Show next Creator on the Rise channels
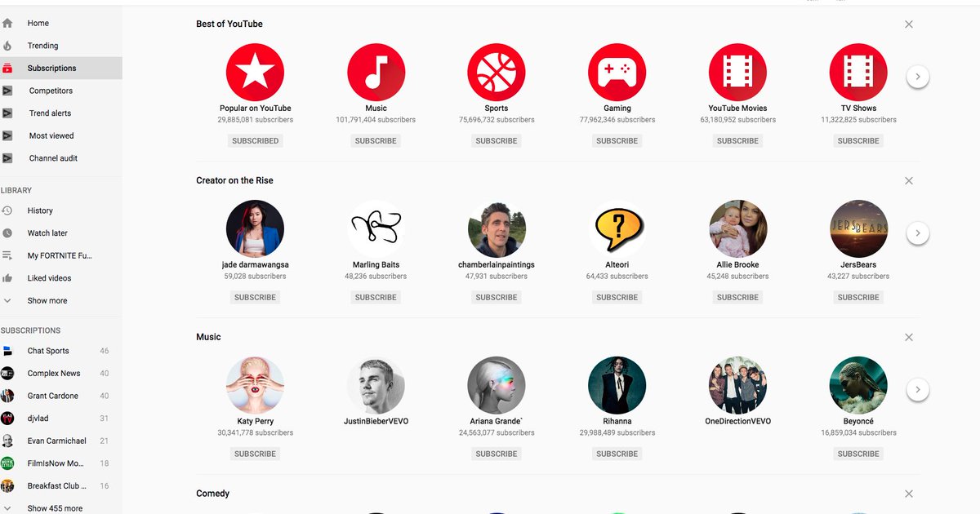980x514 pixels. pos(917,233)
